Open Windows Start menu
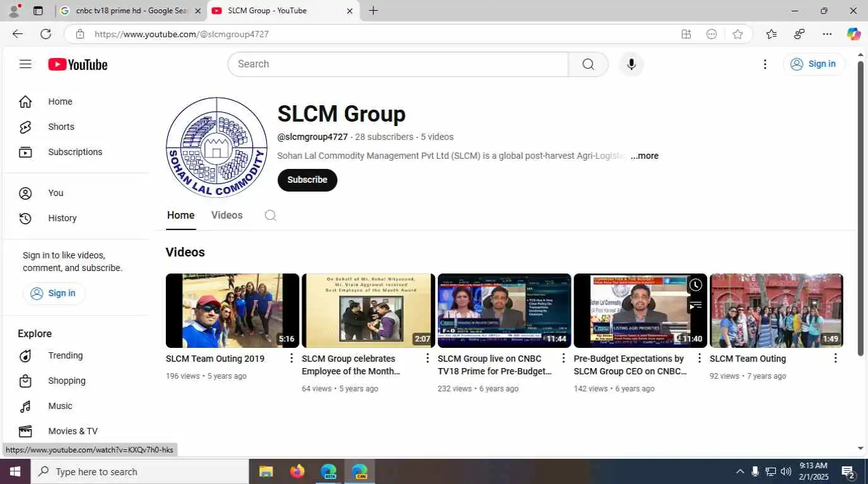Image resolution: width=868 pixels, height=484 pixels. pyautogui.click(x=15, y=471)
